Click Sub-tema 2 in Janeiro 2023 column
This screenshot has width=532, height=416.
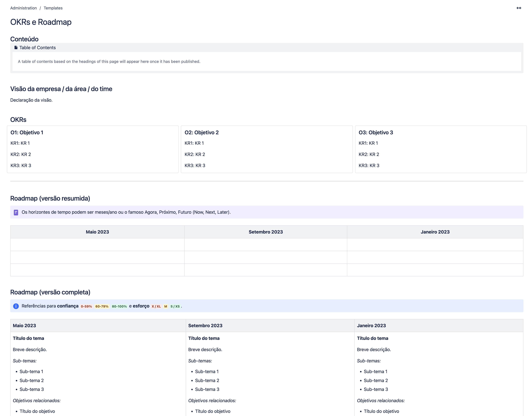376,381
